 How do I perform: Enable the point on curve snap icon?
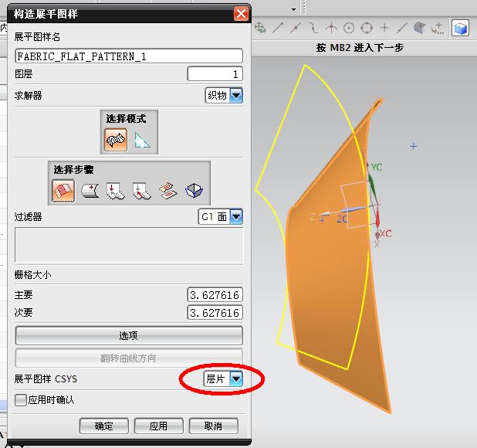[402, 28]
